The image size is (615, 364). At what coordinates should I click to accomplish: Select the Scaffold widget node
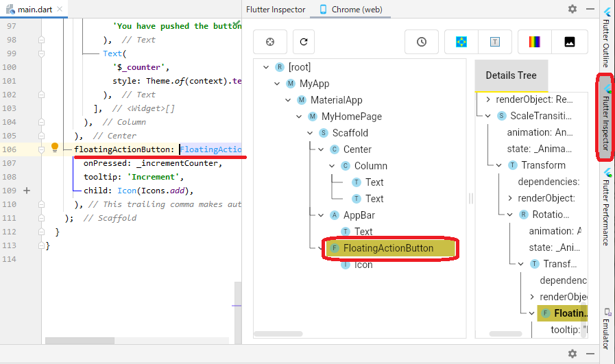point(350,133)
